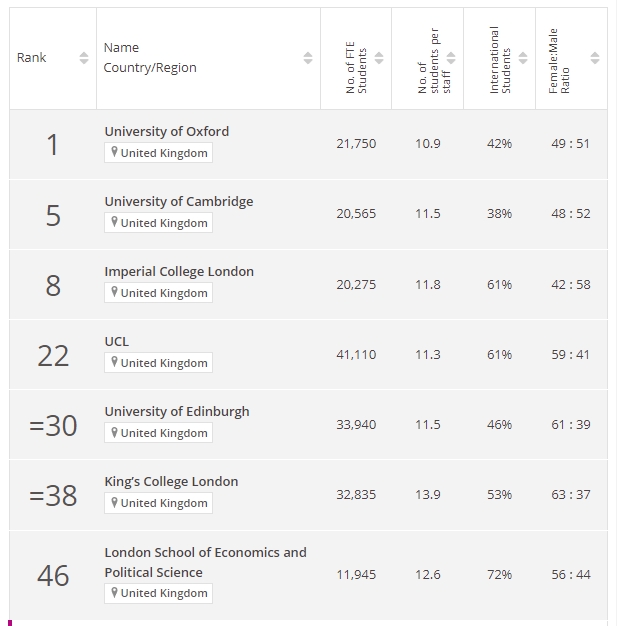Screen dimensions: 617x626
Task: Open University of Oxford link
Action: coord(167,131)
